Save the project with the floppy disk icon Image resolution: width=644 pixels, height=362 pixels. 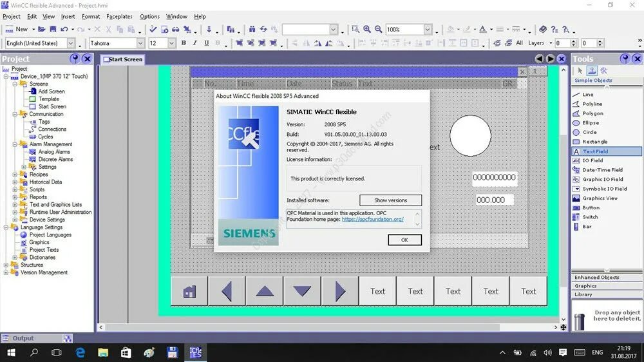[x=53, y=29]
